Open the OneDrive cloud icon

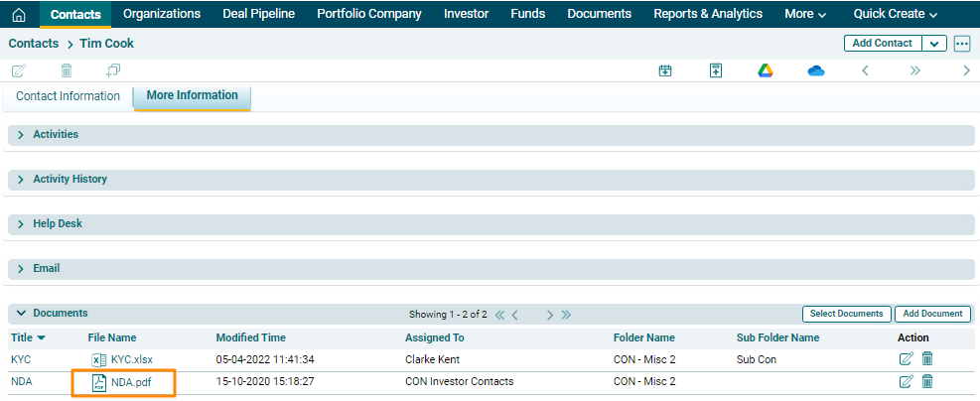point(816,70)
